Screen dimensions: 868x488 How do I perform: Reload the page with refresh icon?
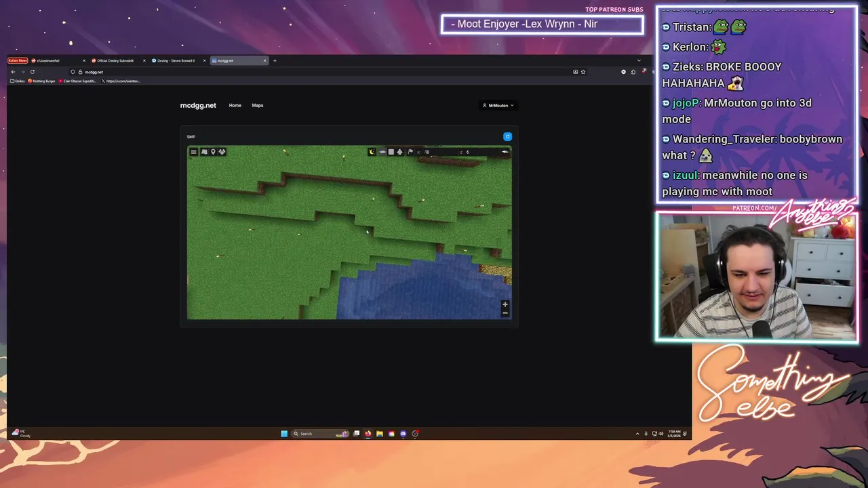pyautogui.click(x=32, y=72)
